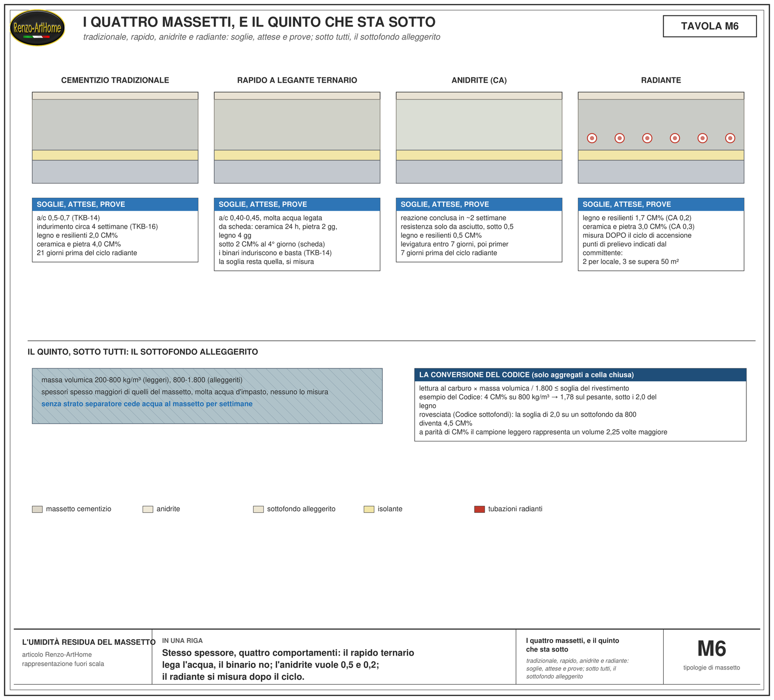Click heading 'IL QUINTO, SOTTO TUTTI: IL SOTTOFONDO ALLEGGERITO'
The image size is (774, 700).
143,352
